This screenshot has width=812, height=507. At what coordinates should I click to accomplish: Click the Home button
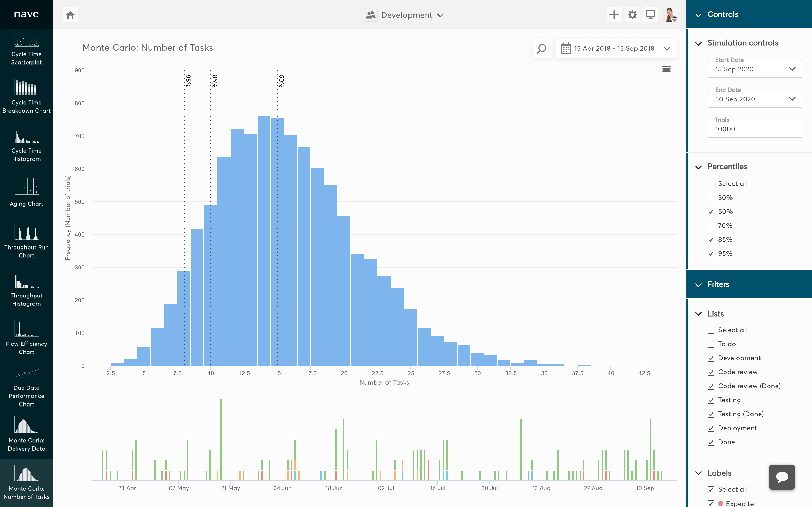[70, 14]
